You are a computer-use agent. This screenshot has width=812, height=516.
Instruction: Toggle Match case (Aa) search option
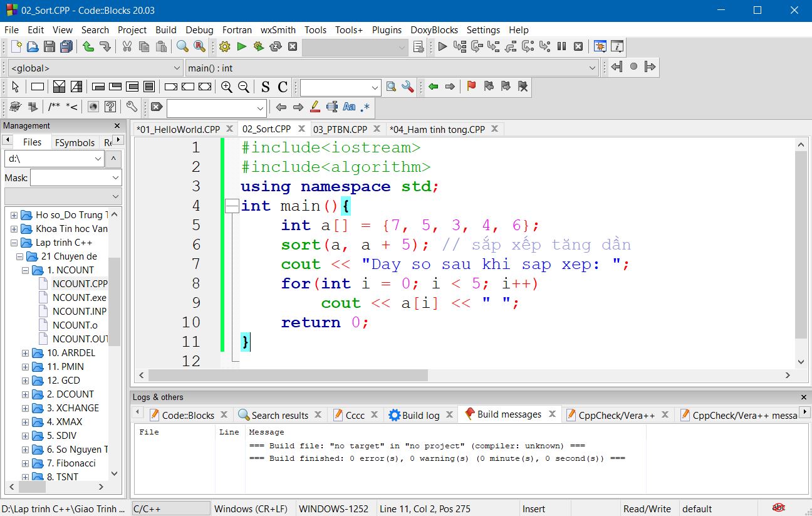click(349, 107)
